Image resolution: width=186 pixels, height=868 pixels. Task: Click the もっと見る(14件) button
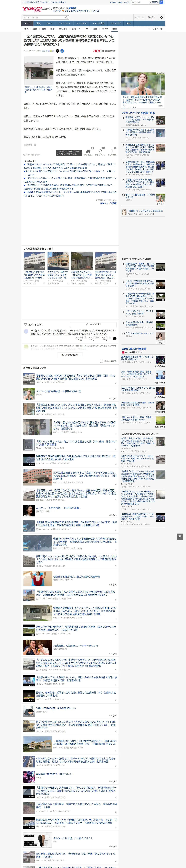coord(70,355)
